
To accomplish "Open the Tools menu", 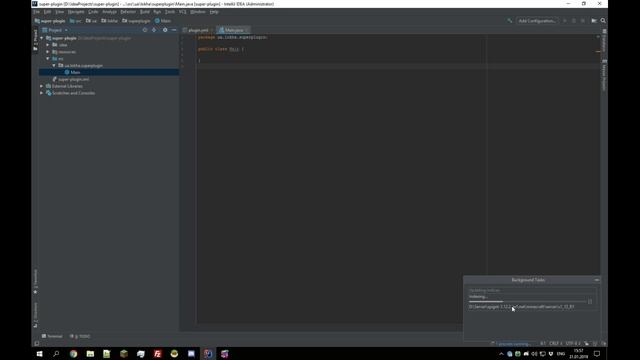I will pyautogui.click(x=170, y=12).
